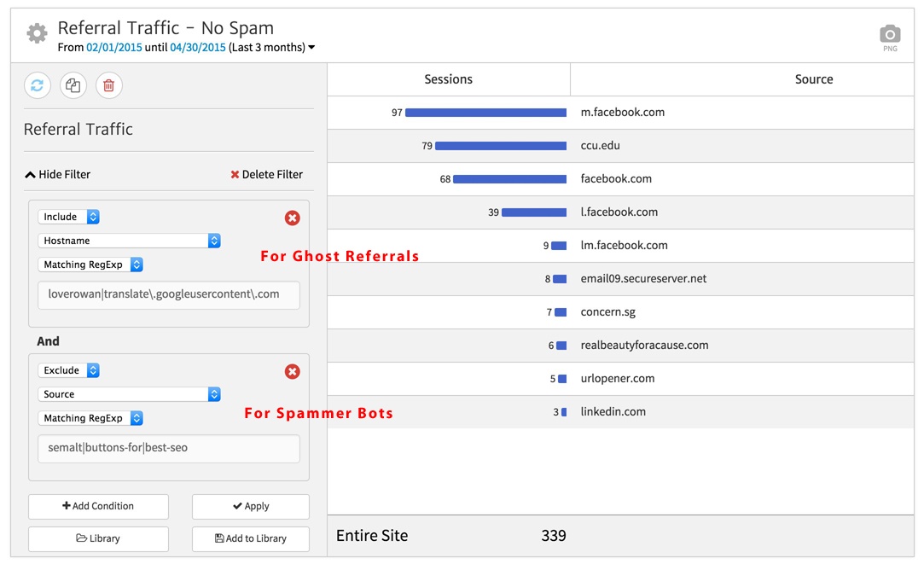Click the refresh widget icon

38,85
